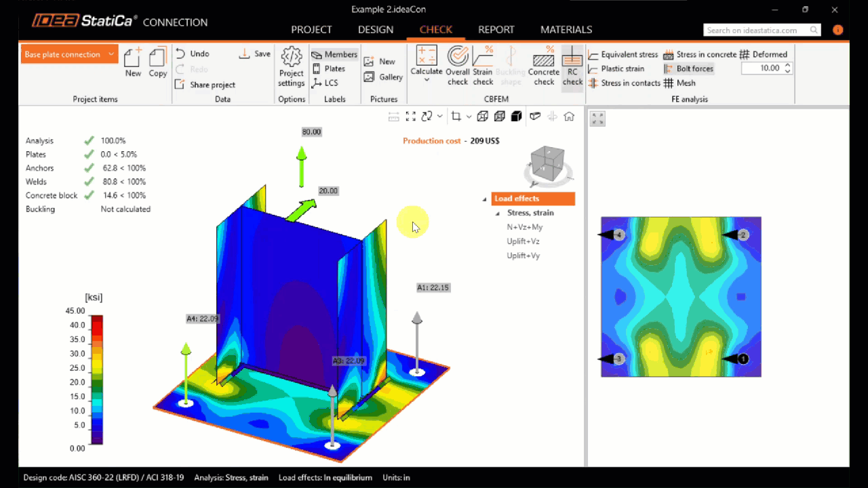Switch to the REPORT tab
Screen dimensions: 868x488
(496, 29)
